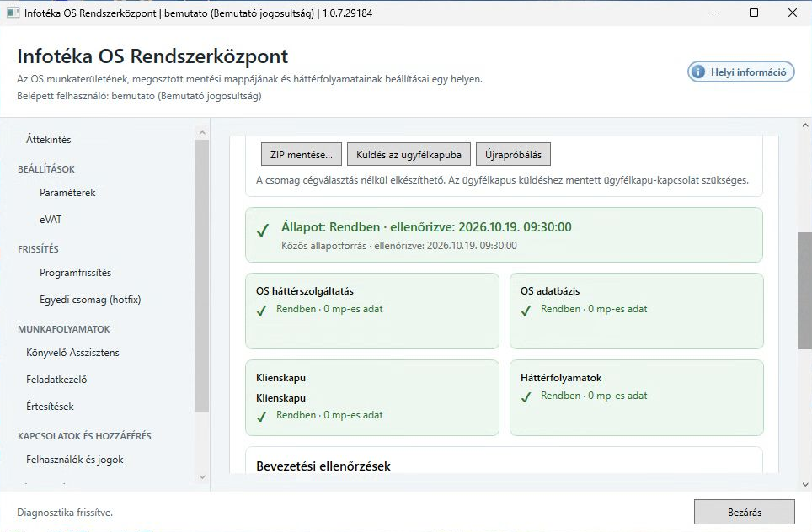This screenshot has height=532, width=812.
Task: Click the checkmark in the OS háttérszolgáltatás card
Action: tap(262, 310)
